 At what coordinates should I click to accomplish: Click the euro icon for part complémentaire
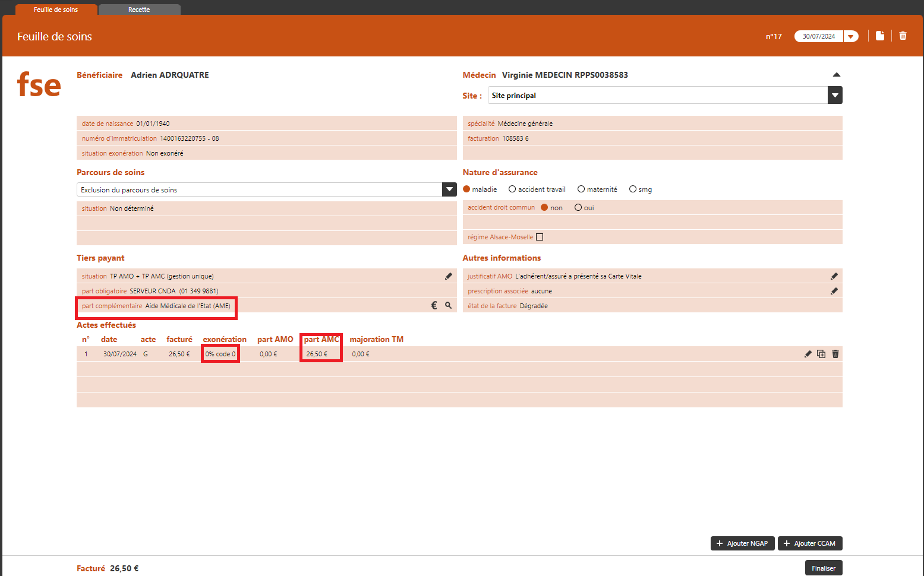coord(434,305)
